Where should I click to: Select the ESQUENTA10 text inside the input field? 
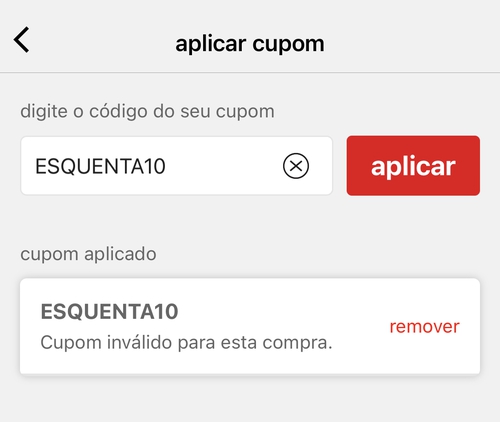click(x=100, y=166)
